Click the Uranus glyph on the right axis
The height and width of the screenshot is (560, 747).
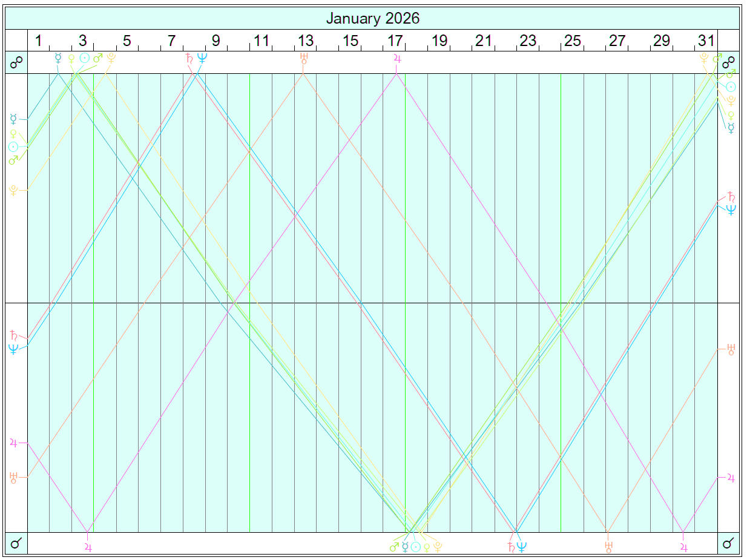[731, 348]
